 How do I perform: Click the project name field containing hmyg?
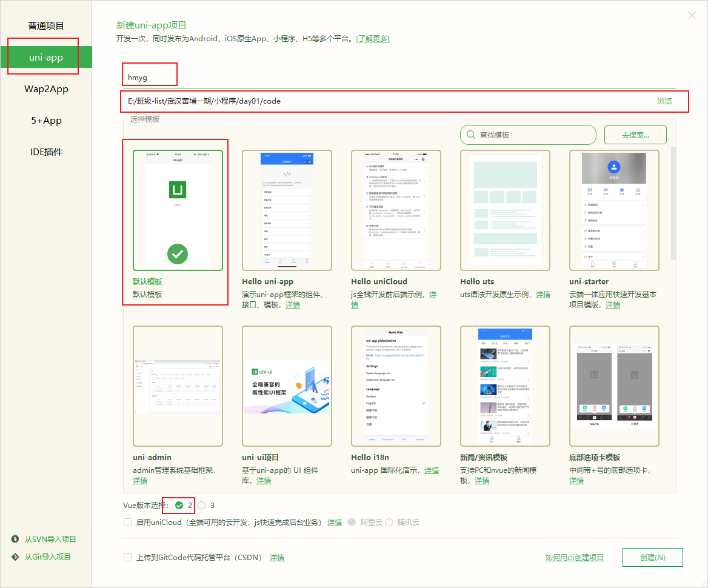(x=399, y=77)
